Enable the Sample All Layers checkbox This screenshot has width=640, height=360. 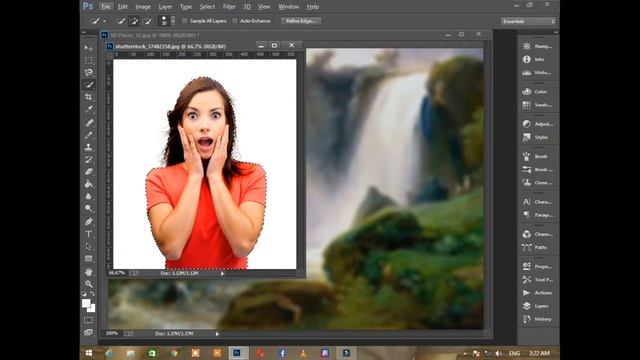click(184, 21)
